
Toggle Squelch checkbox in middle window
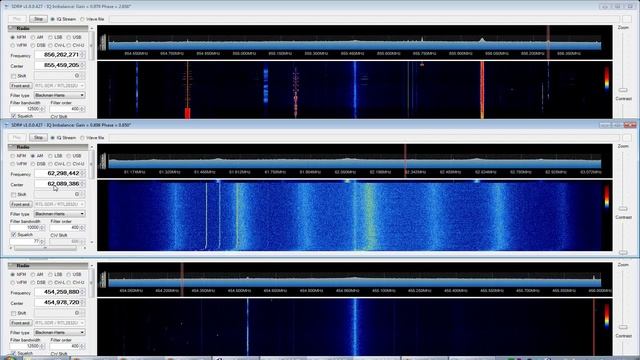(13, 235)
